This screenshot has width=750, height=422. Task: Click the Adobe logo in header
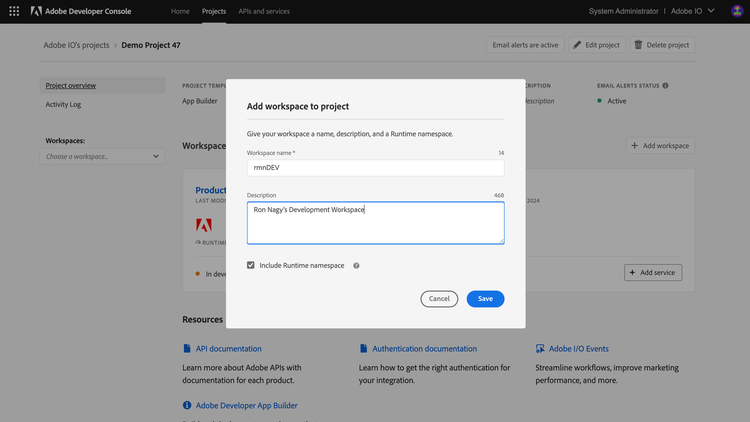37,11
